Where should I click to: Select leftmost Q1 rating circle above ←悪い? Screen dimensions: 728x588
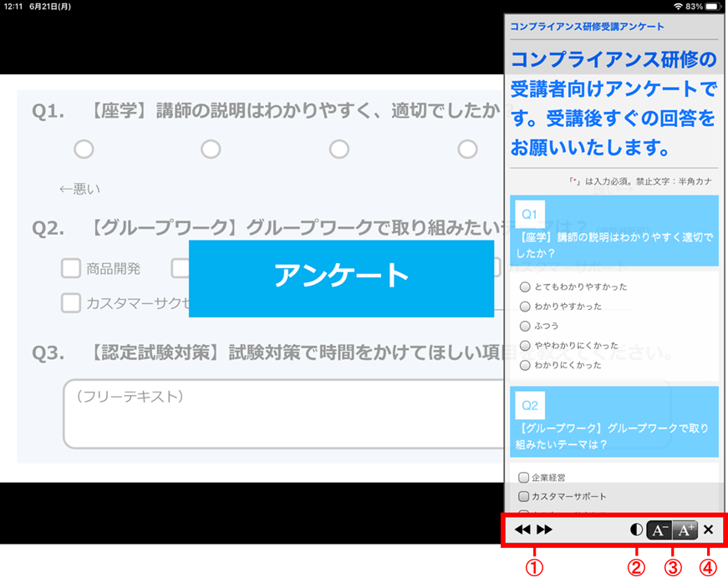(84, 149)
